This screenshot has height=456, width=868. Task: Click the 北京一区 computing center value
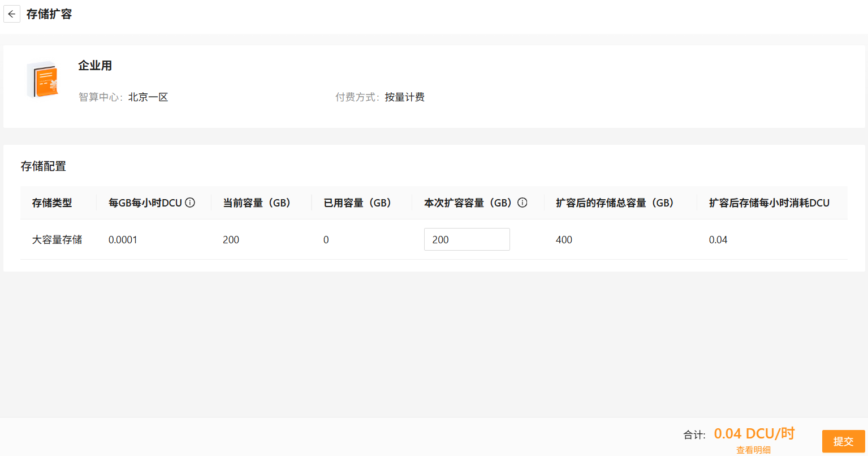(x=148, y=97)
